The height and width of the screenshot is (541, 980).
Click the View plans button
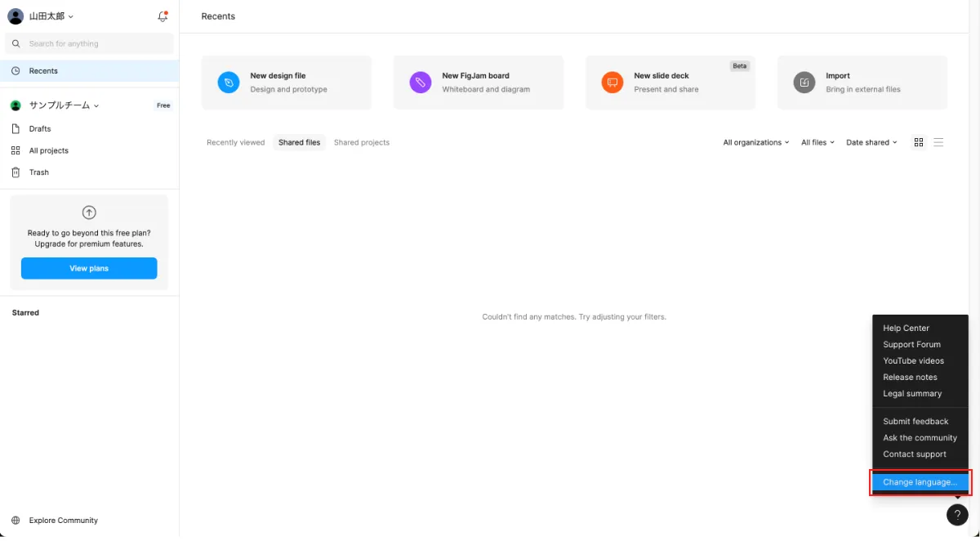pos(89,268)
